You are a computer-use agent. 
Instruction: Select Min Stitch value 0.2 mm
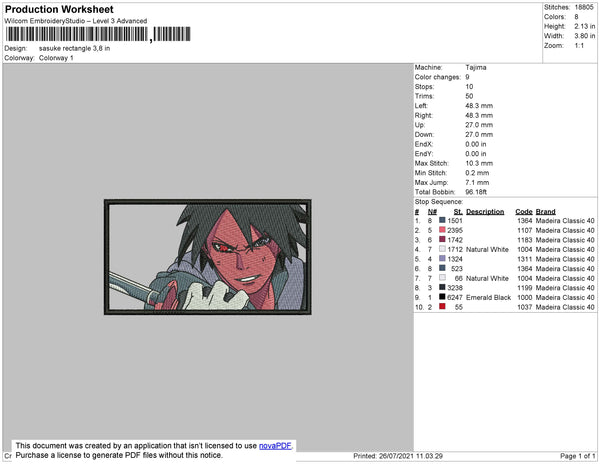pyautogui.click(x=477, y=173)
